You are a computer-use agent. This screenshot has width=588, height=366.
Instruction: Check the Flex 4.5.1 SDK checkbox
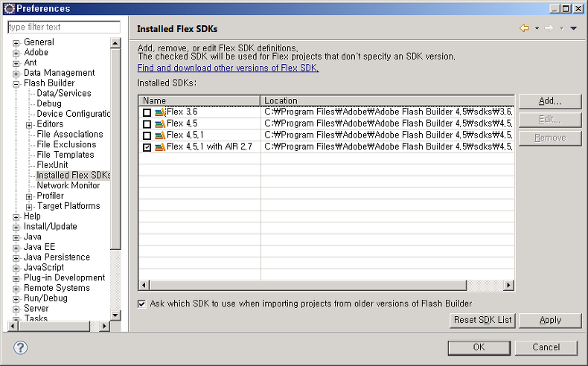pyautogui.click(x=147, y=135)
